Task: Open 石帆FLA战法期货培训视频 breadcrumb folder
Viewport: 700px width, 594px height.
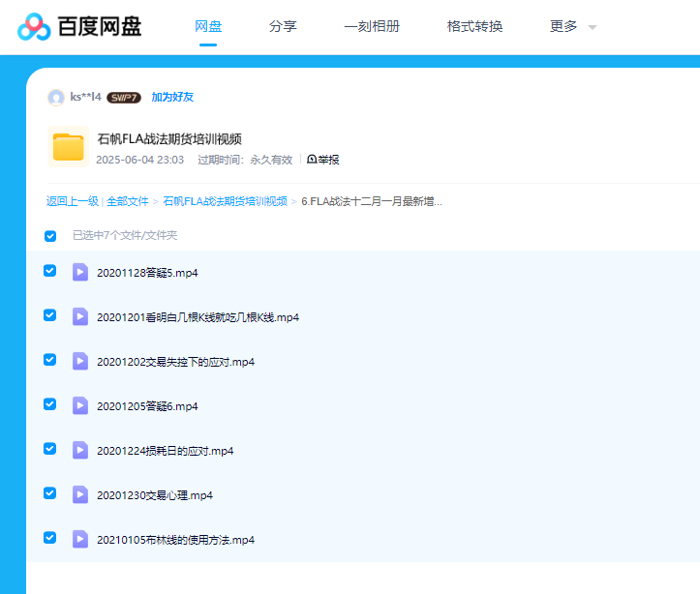Action: pos(225,201)
